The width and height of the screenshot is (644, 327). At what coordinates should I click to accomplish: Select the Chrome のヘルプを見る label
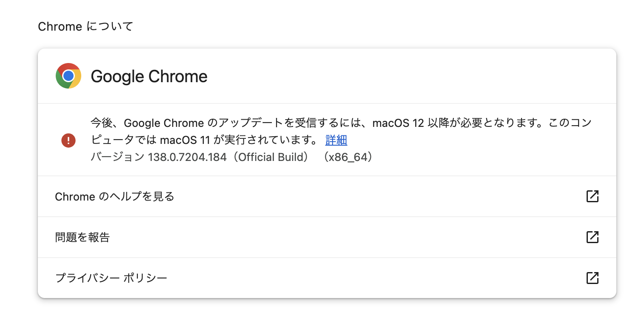click(115, 197)
